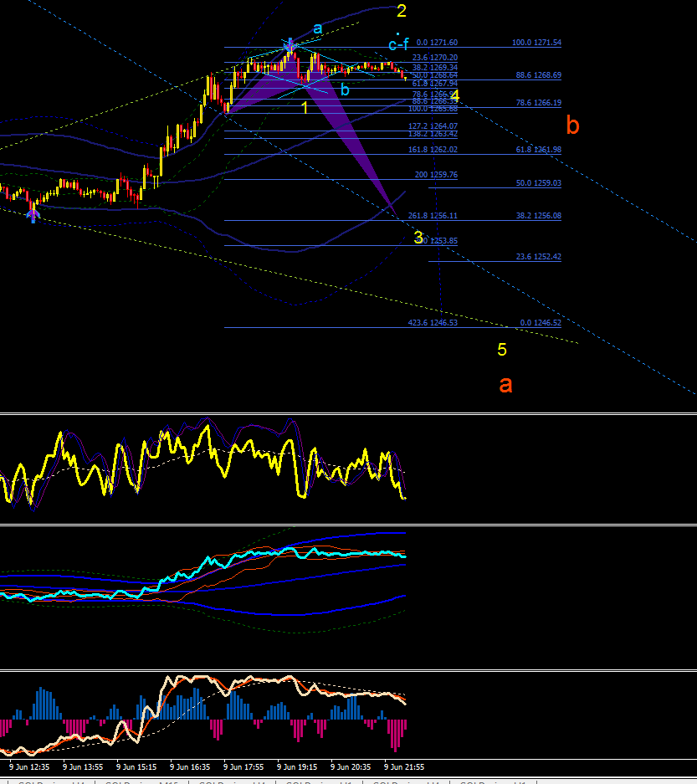Select the yellow wave label 5
Image resolution: width=697 pixels, height=784 pixels.
(x=502, y=350)
